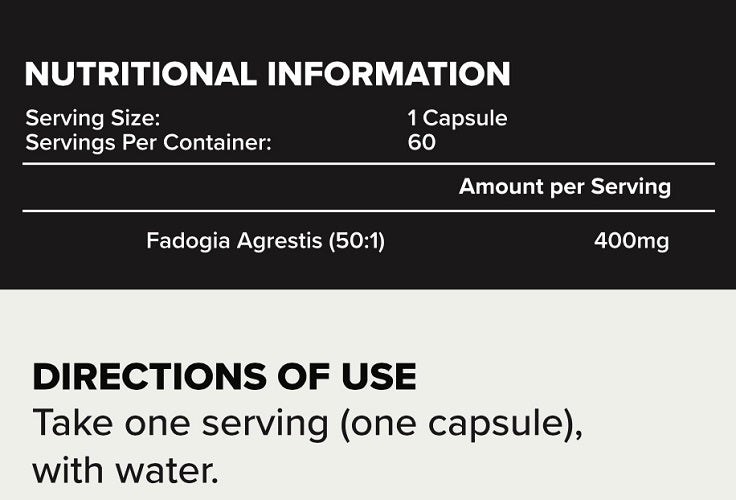The image size is (736, 500).
Task: Select the word "Fadogia" in the ingredient row
Action: click(x=183, y=241)
